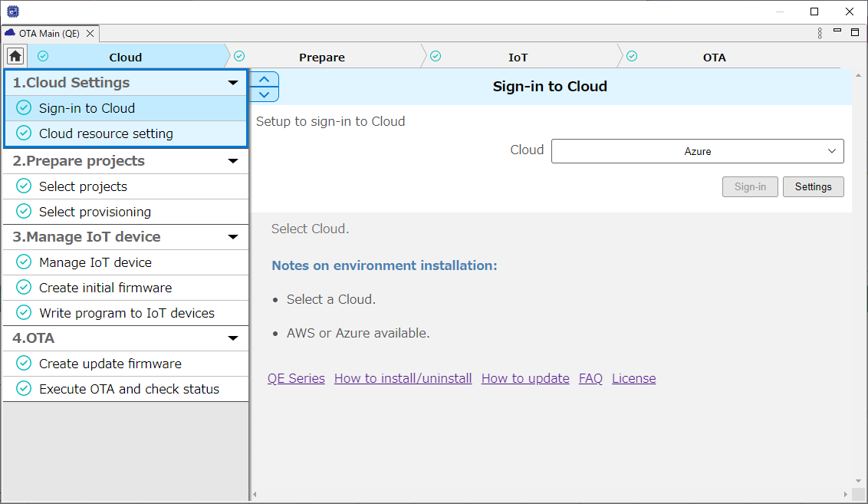
Task: Collapse the 3.Manage IoT device section
Action: (x=233, y=237)
